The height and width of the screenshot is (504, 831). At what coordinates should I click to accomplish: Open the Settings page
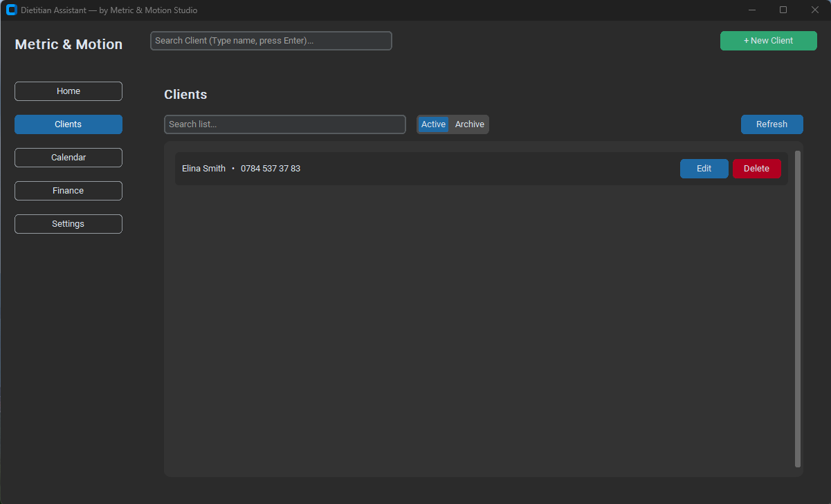click(x=69, y=224)
